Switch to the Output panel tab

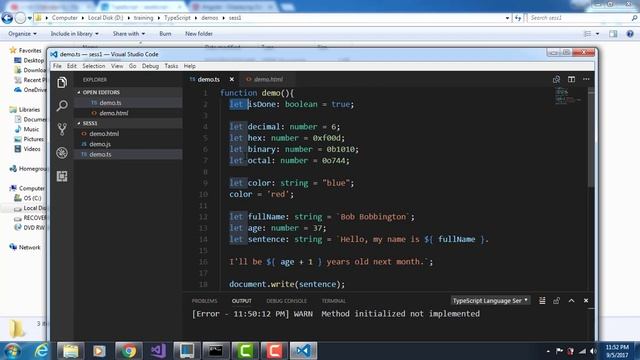tap(242, 301)
